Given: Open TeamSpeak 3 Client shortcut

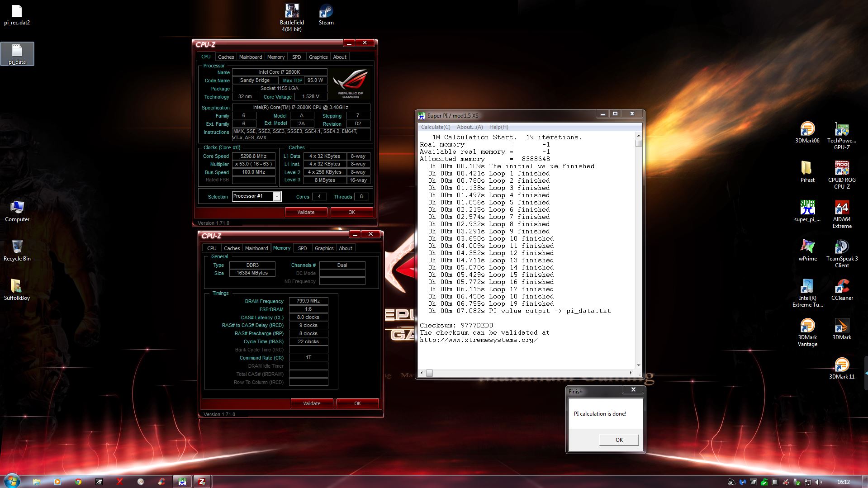Looking at the screenshot, I should coord(842,254).
